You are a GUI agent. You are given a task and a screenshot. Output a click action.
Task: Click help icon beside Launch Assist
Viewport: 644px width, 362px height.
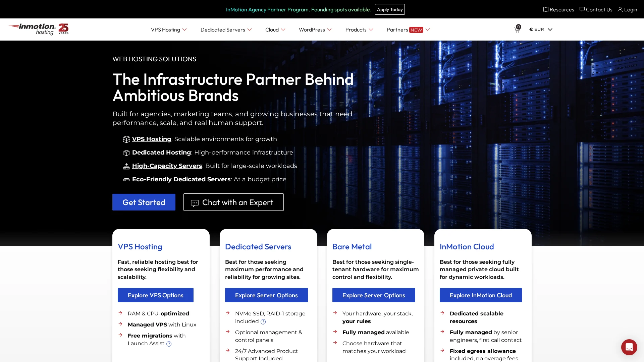pyautogui.click(x=169, y=344)
